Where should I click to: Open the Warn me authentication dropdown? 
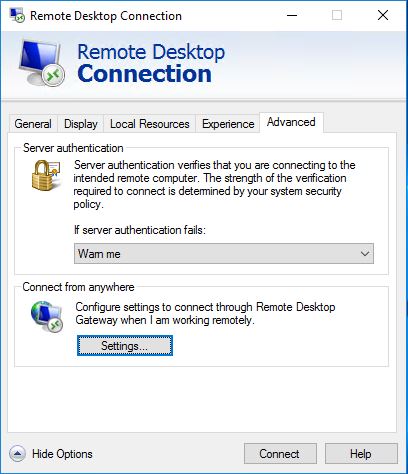[224, 254]
